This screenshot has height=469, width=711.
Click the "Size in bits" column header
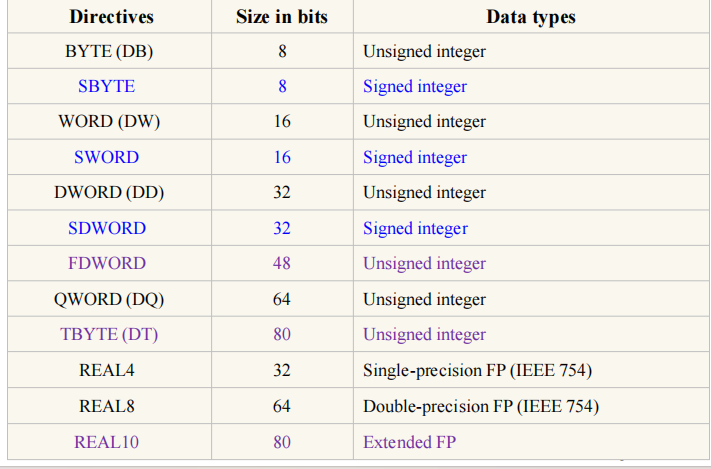[282, 17]
